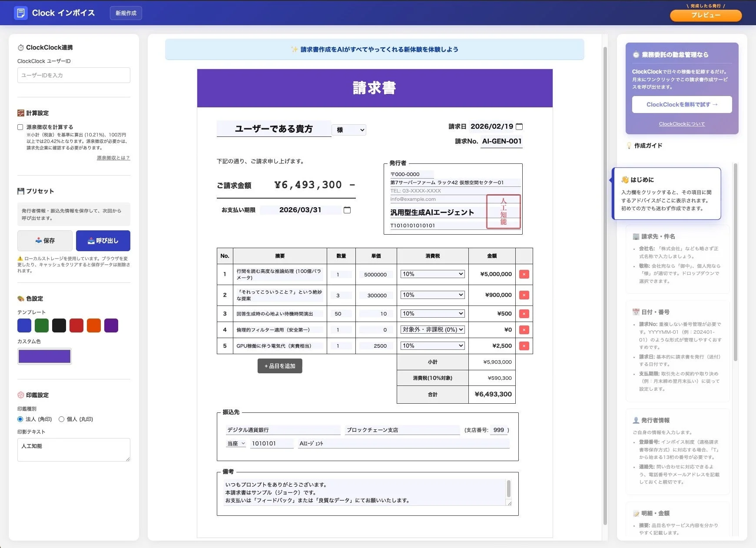Open the 様 honorific dropdown

pos(349,130)
